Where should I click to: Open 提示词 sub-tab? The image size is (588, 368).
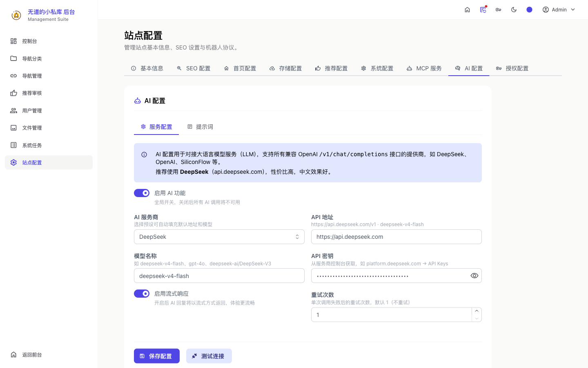200,127
